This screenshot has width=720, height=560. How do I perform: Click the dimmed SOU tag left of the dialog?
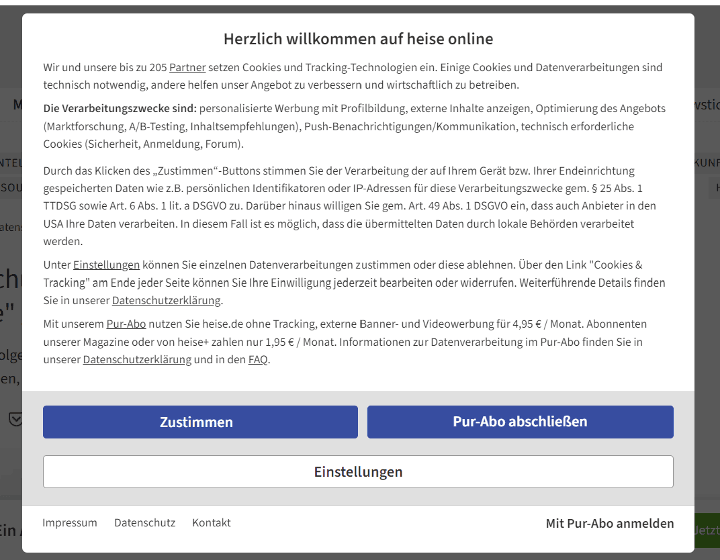click(x=11, y=187)
